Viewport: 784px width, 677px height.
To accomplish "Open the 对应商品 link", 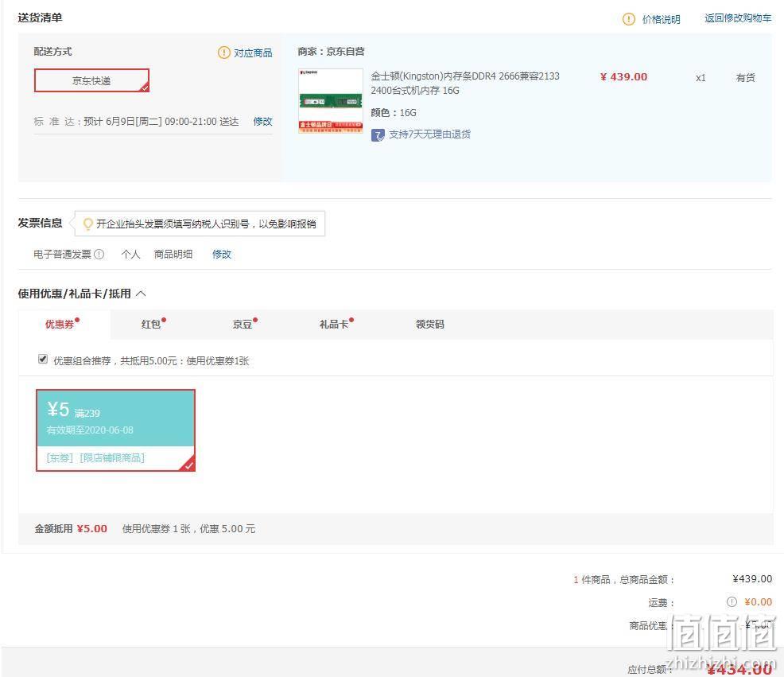I will (253, 53).
